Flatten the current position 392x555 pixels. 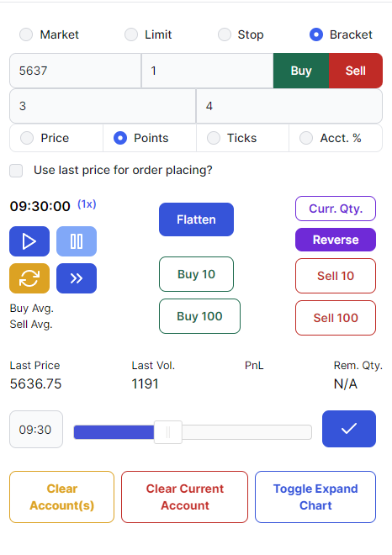click(196, 219)
